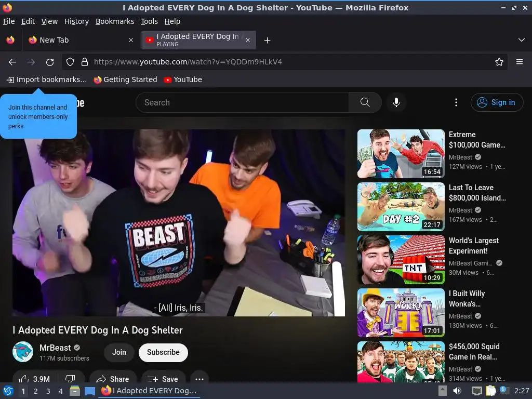Screen dimensions: 532x399
Task: Open the Firefox View pinned icon
Action: [10, 40]
